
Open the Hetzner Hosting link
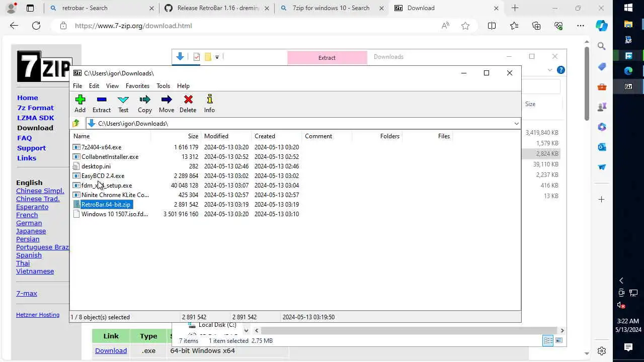pos(38,315)
